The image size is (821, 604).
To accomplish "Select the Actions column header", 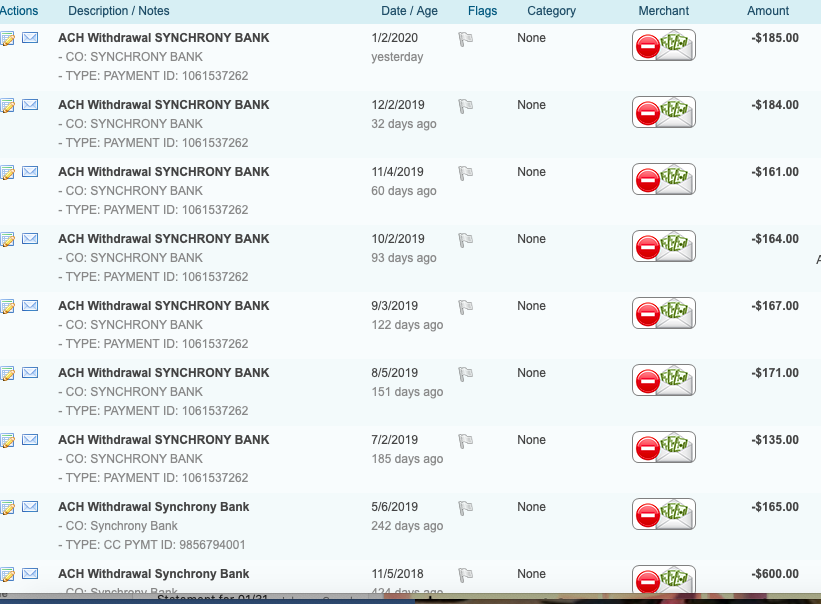I will [19, 11].
